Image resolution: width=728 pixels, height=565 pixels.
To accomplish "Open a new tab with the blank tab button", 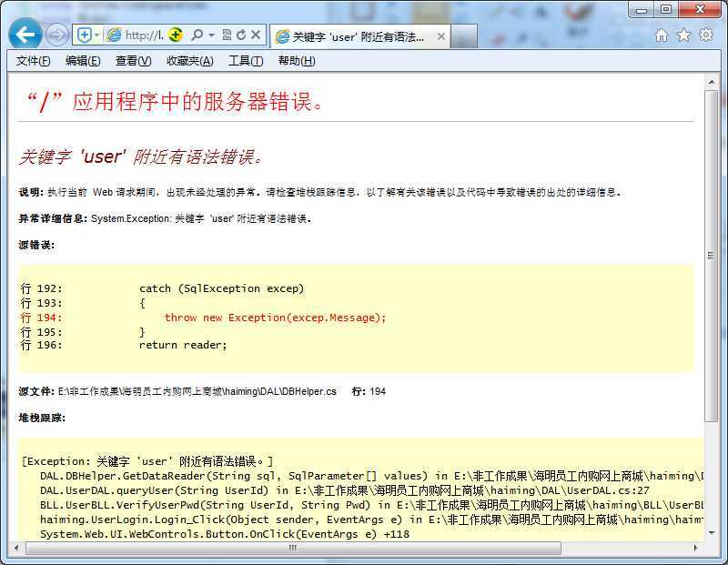I will tap(464, 36).
